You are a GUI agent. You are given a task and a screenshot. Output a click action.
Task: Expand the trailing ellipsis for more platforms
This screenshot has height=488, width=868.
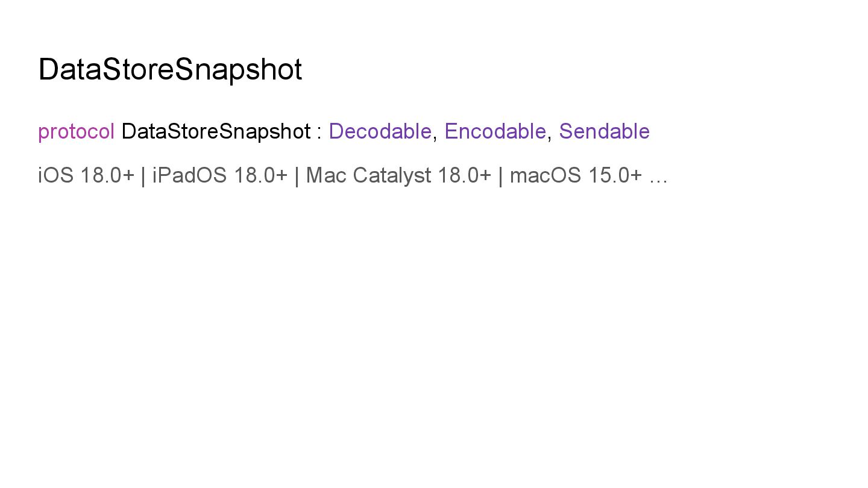(x=658, y=176)
